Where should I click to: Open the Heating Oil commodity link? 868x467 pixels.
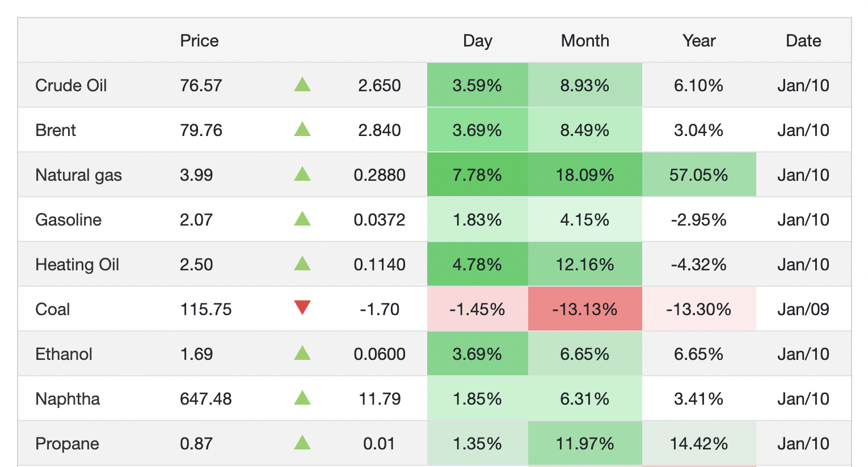pos(77,265)
